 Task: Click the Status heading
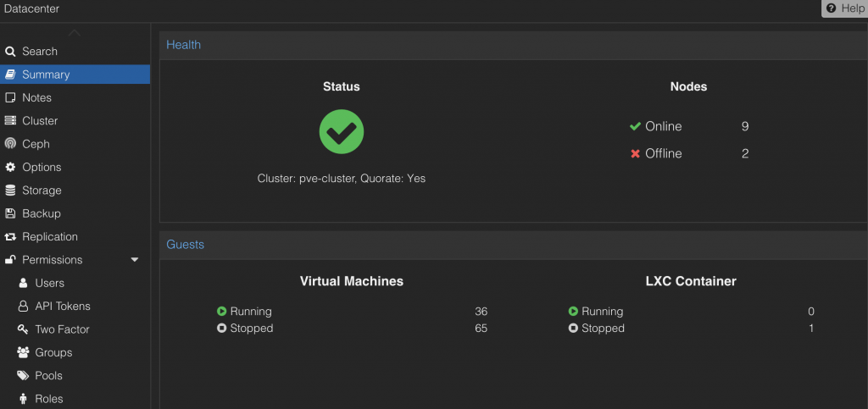click(x=342, y=86)
